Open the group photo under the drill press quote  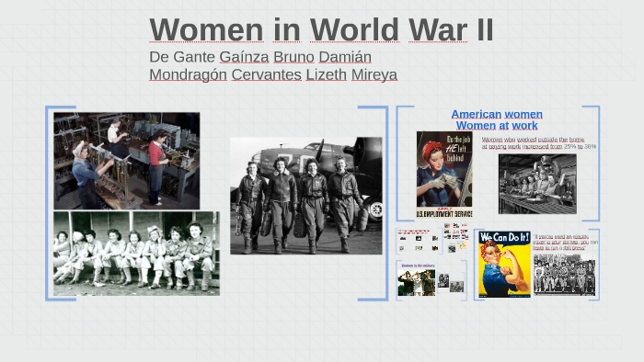pyautogui.click(x=564, y=275)
